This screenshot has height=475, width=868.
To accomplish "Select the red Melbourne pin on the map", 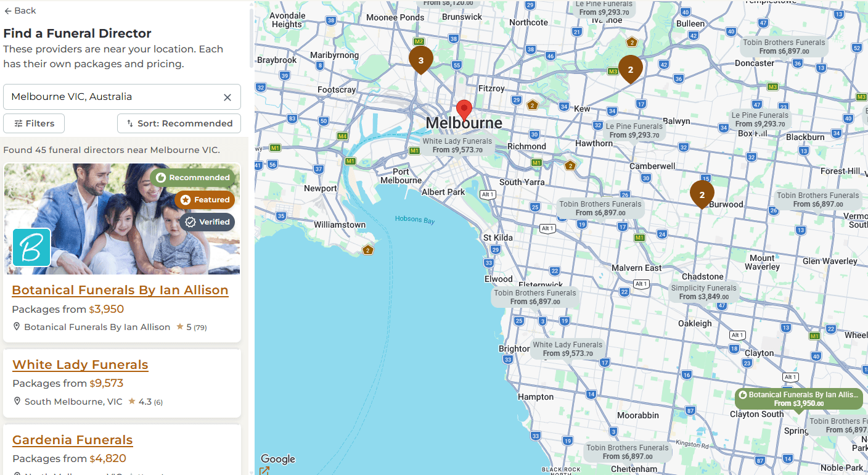I will point(464,110).
